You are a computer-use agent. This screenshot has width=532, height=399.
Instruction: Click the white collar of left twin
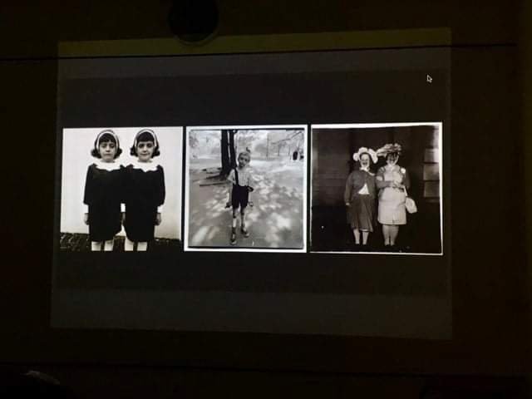coord(106,165)
